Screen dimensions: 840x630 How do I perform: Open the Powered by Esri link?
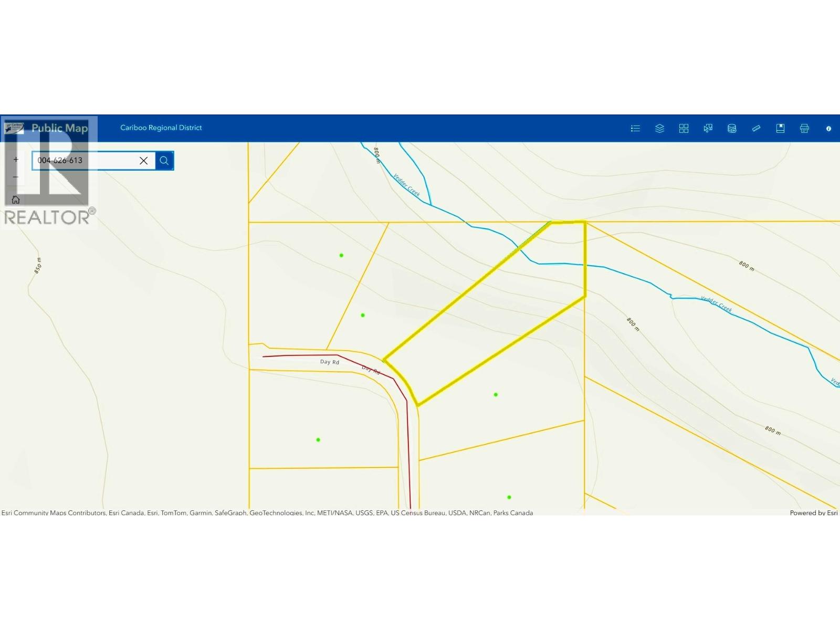point(814,513)
